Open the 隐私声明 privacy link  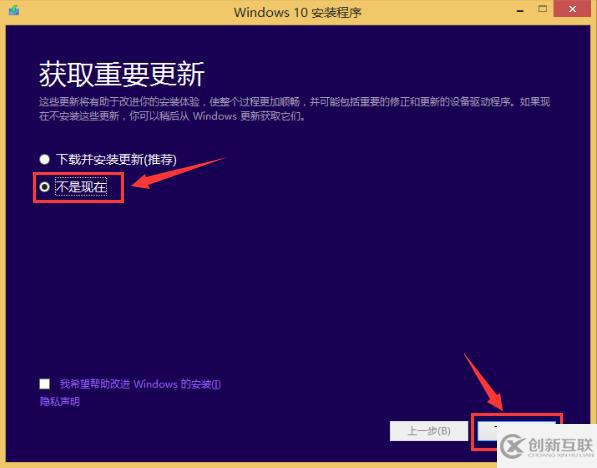[60, 401]
